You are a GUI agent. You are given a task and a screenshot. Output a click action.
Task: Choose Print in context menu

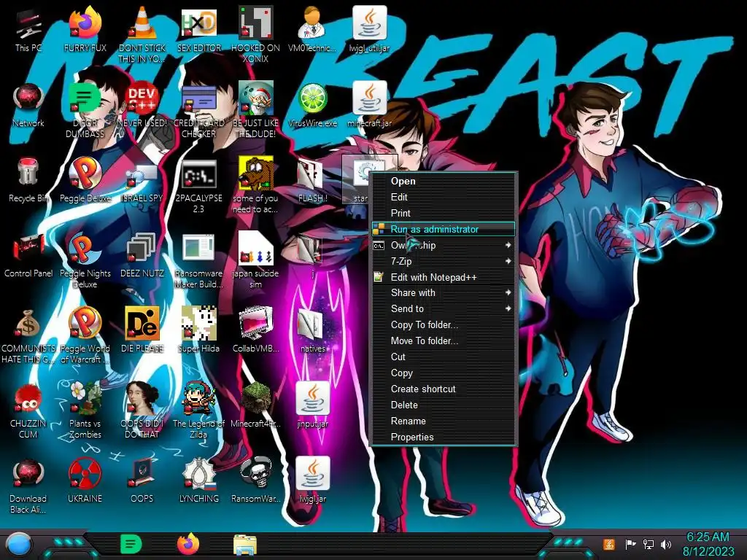click(443, 213)
